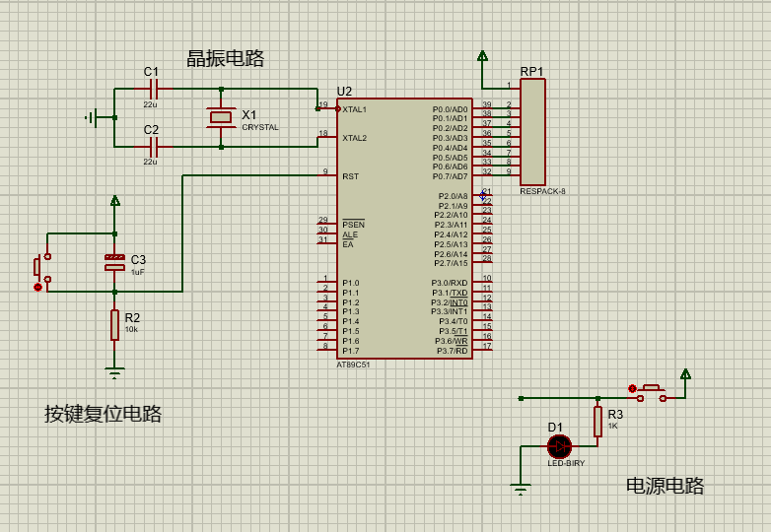Select resistor R3 1K
The height and width of the screenshot is (532, 771).
coord(597,422)
